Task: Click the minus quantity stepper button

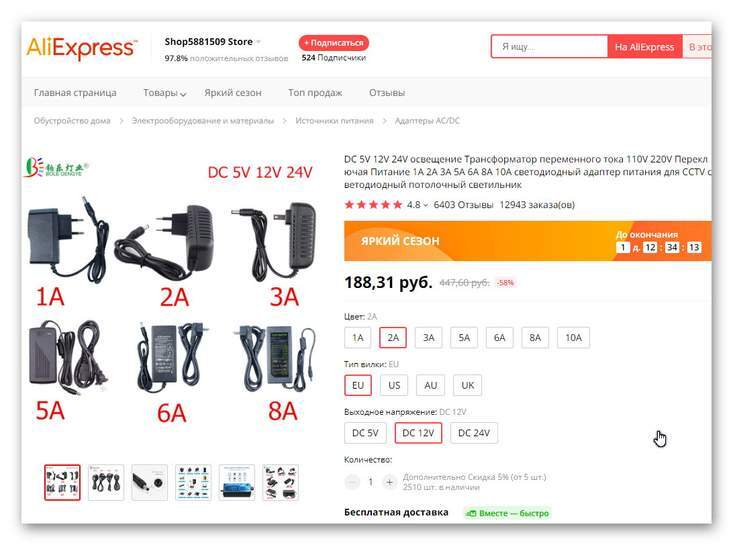Action: coord(352,482)
